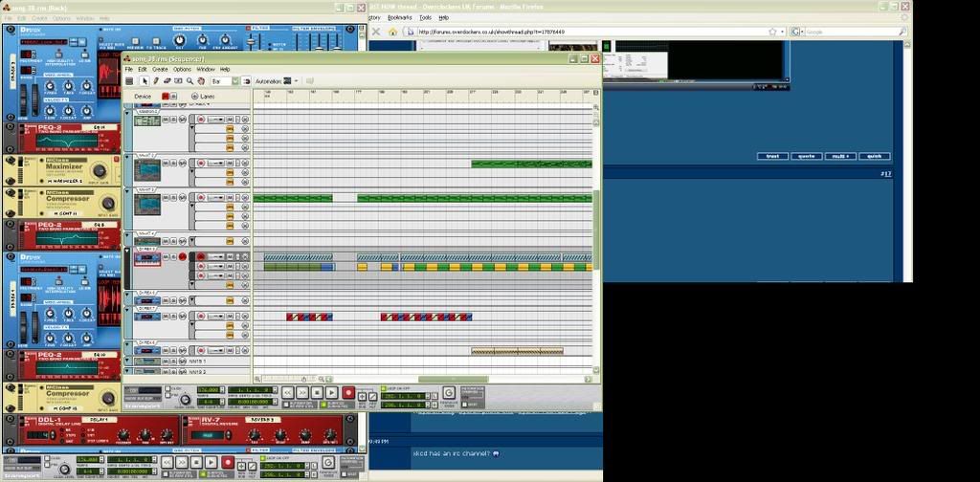
Task: Click Play in Sequencer transport
Action: (332, 393)
